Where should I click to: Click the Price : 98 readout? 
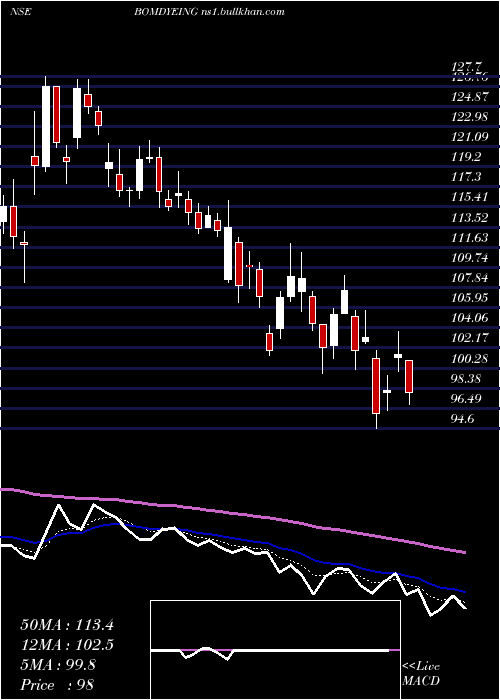57,685
